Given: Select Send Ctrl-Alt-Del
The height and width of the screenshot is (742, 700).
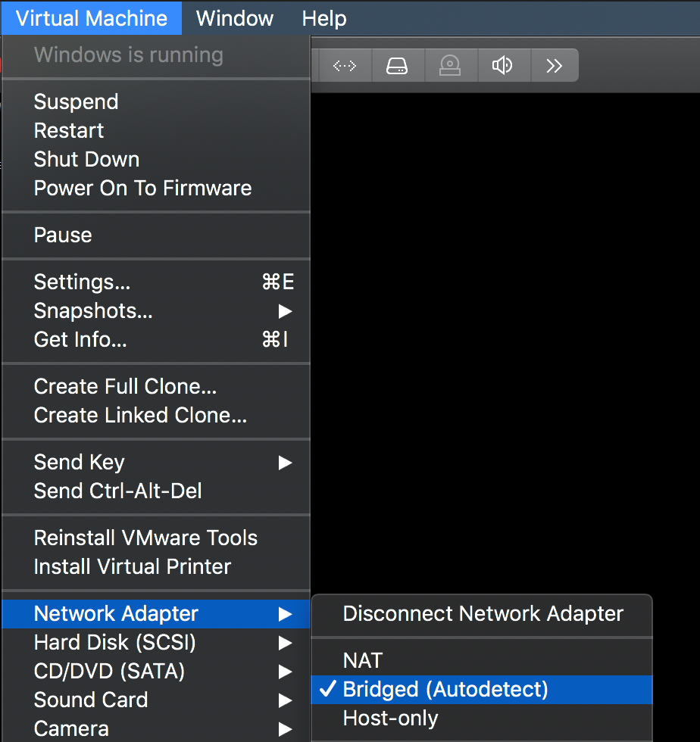Looking at the screenshot, I should click(156, 491).
